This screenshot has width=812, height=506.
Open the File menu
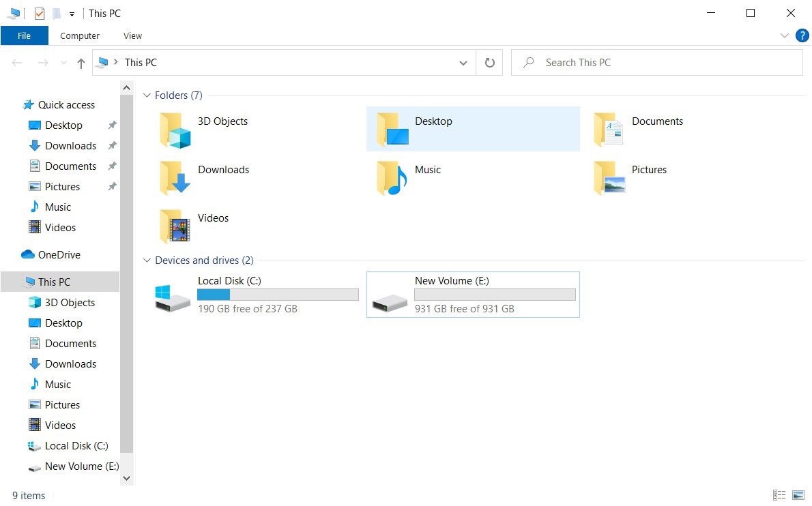(x=24, y=35)
